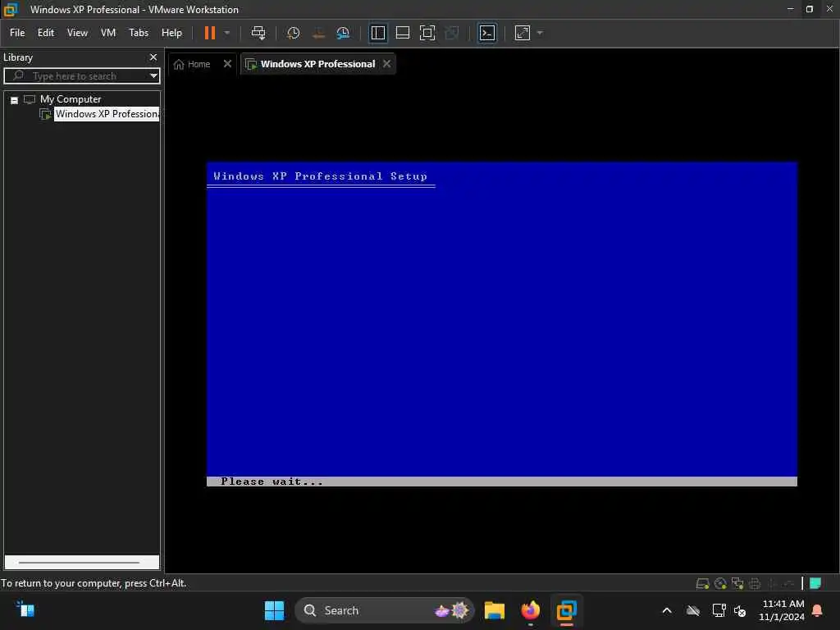
Task: Take a snapshot of this virtual machine
Action: coord(293,33)
